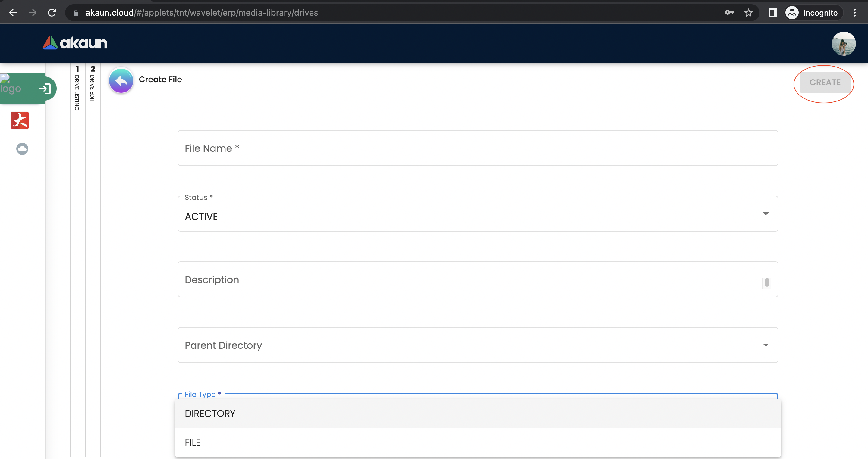The width and height of the screenshot is (868, 459).
Task: Open the red PDF applet icon
Action: point(20,120)
